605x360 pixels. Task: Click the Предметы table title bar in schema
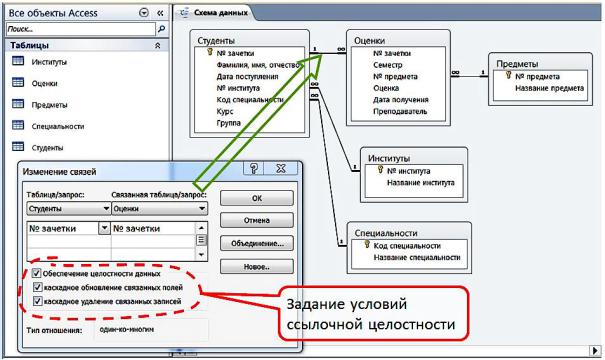tap(540, 64)
